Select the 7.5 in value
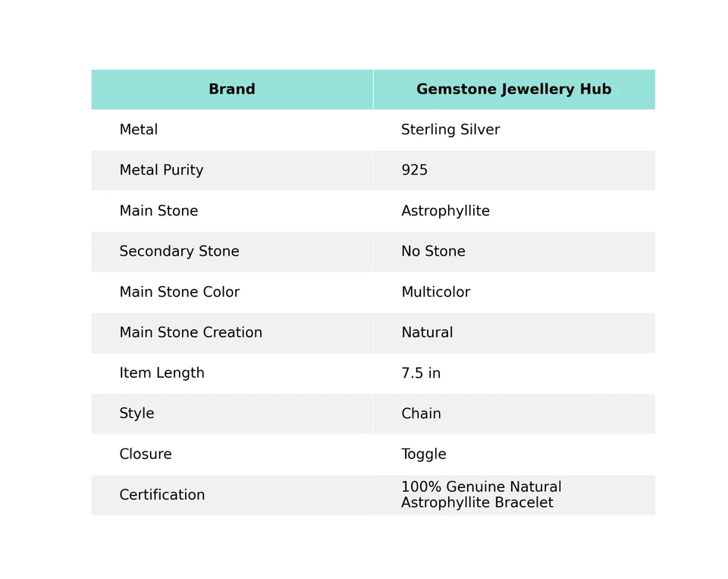This screenshot has width=728, height=579. (x=421, y=373)
